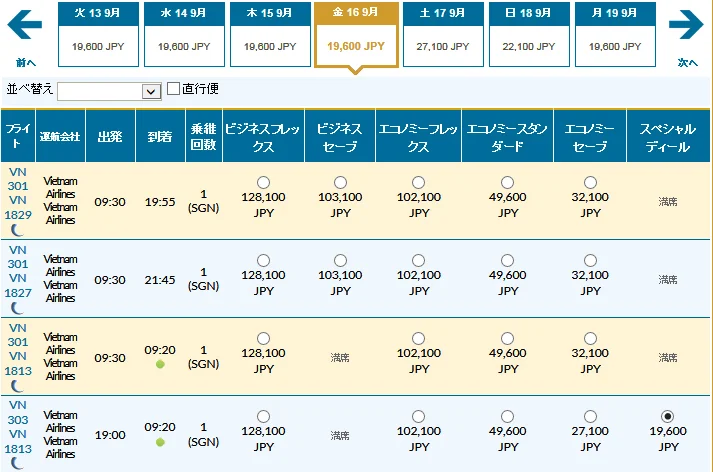Select the 土 17 9月 date tab
This screenshot has height=472, width=713.
[x=443, y=35]
